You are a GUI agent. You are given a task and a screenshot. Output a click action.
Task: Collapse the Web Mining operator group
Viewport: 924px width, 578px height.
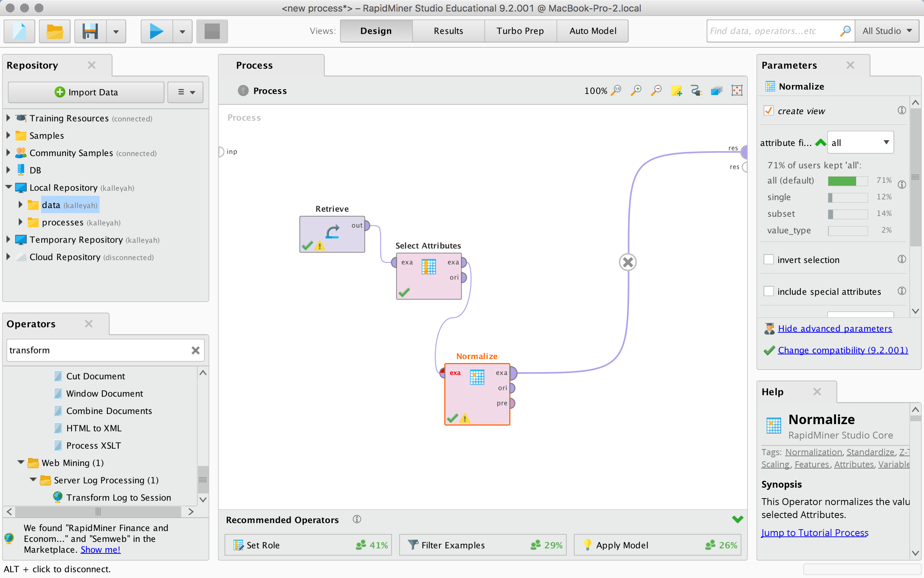pyautogui.click(x=21, y=462)
